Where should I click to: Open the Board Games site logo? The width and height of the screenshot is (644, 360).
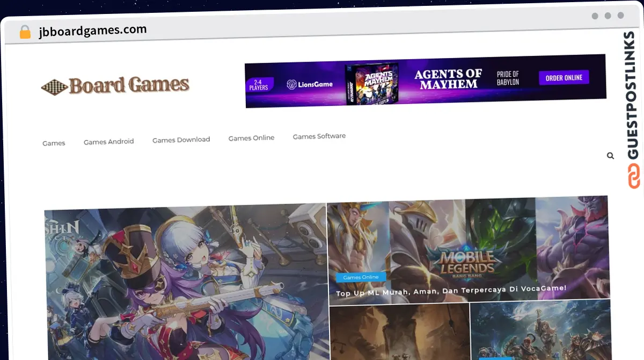coord(115,86)
